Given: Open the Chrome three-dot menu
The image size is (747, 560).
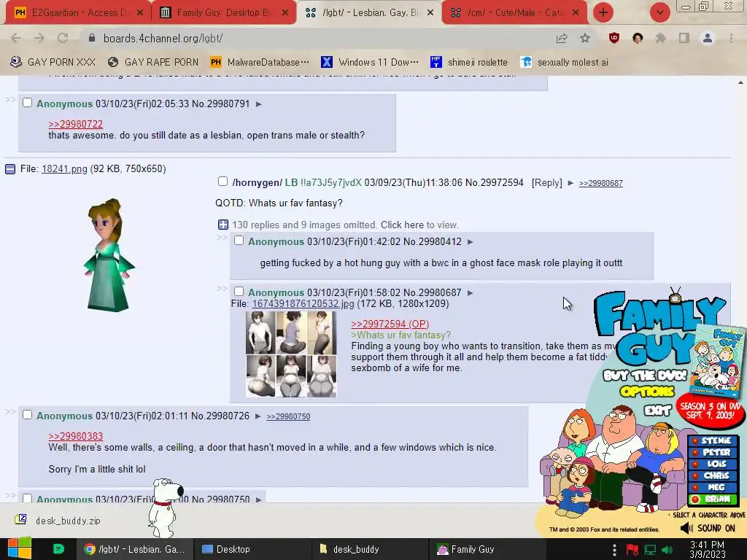Looking at the screenshot, I should click(x=731, y=38).
